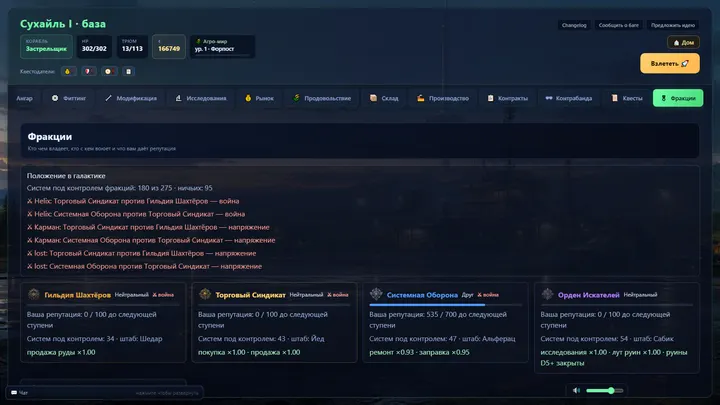Click the chat bubble icon

click(x=14, y=393)
